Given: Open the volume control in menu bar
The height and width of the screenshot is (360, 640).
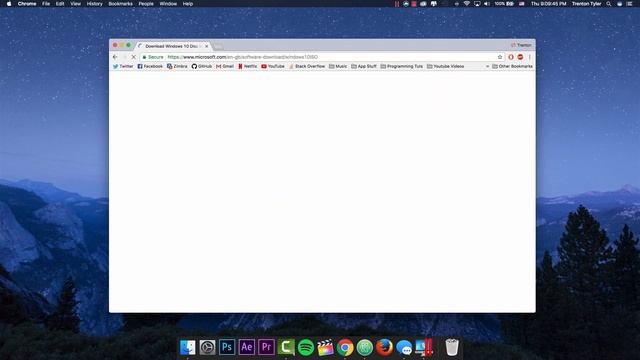Looking at the screenshot, I should coord(487,4).
